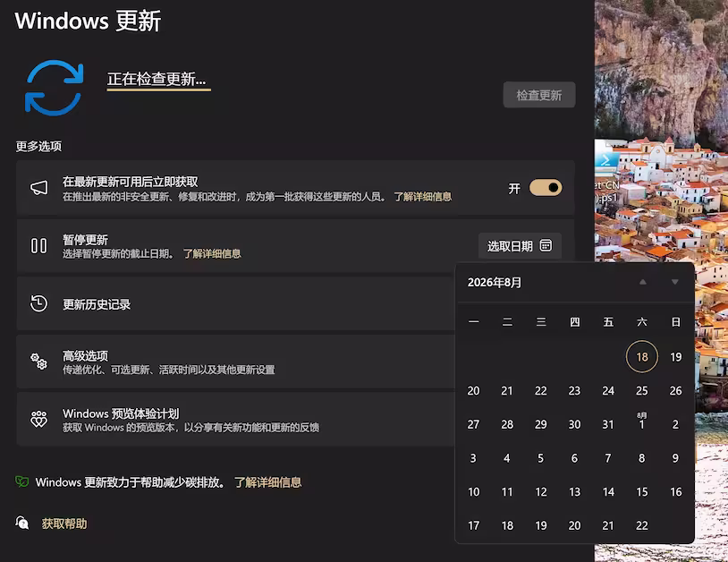The width and height of the screenshot is (728, 562).
Task: Click the 2026年8月 calendar month header
Action: [x=495, y=283]
